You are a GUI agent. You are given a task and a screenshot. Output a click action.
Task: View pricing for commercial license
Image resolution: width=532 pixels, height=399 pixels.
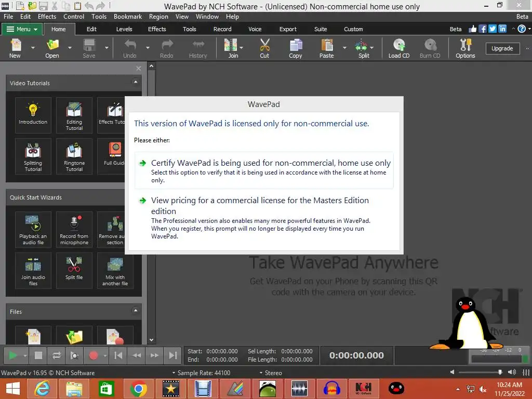[x=264, y=218]
